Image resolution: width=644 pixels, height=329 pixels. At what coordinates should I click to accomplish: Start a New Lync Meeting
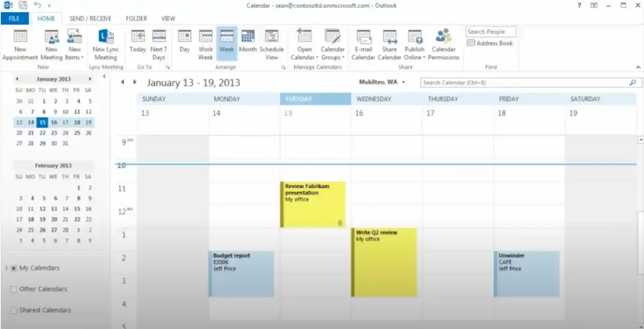(x=106, y=45)
